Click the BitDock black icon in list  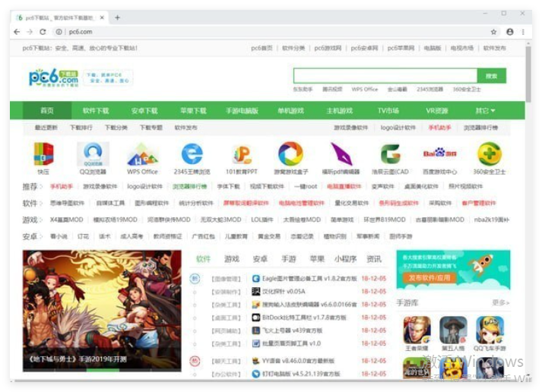pos(255,318)
